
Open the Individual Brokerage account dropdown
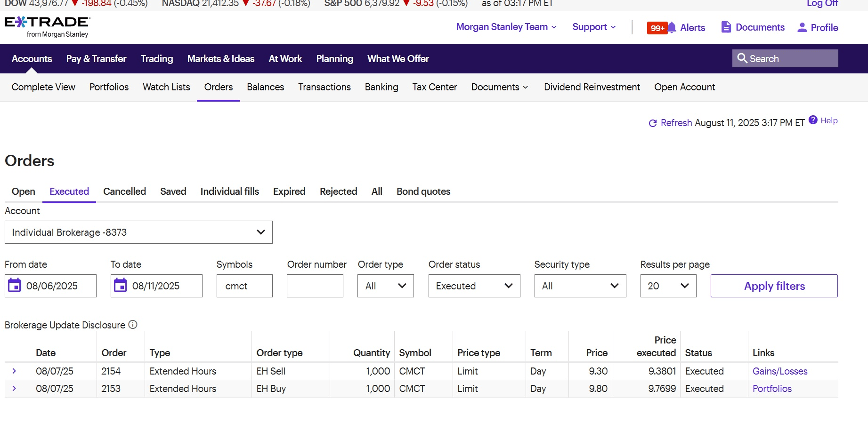tap(138, 232)
